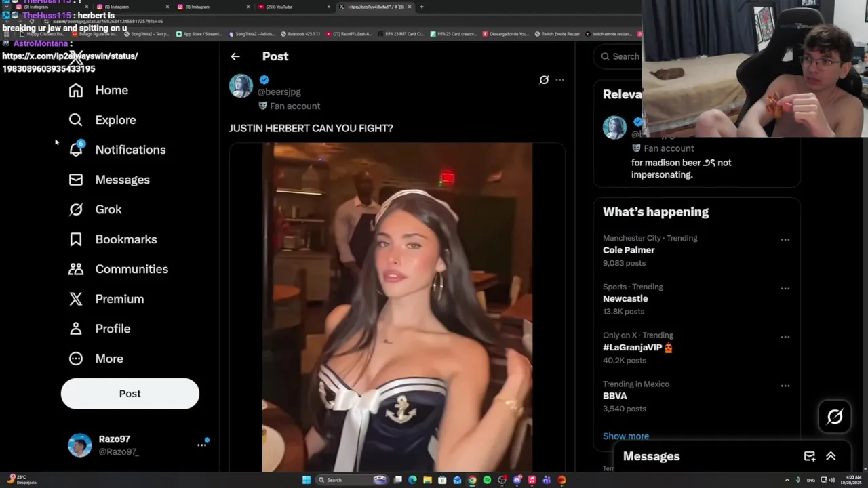Open Bookmarks in the X sidebar
The width and height of the screenshot is (868, 488).
point(113,239)
